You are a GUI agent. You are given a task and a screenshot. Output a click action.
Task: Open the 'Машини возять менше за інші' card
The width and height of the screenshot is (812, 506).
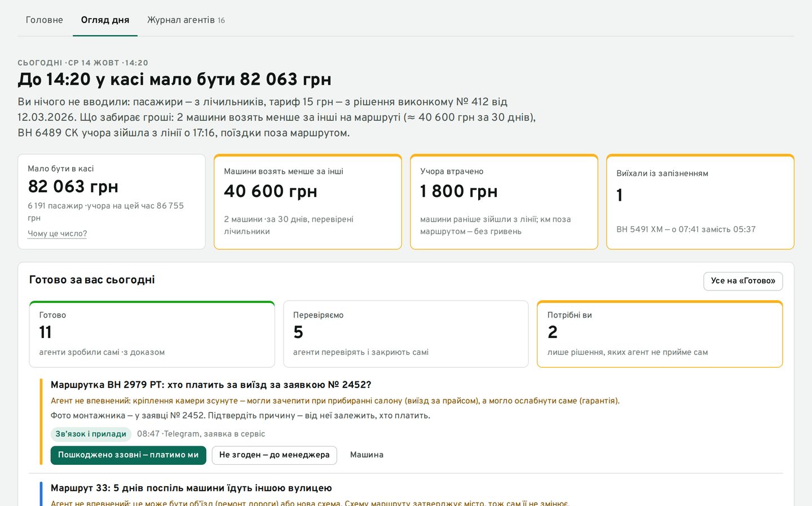pyautogui.click(x=308, y=201)
